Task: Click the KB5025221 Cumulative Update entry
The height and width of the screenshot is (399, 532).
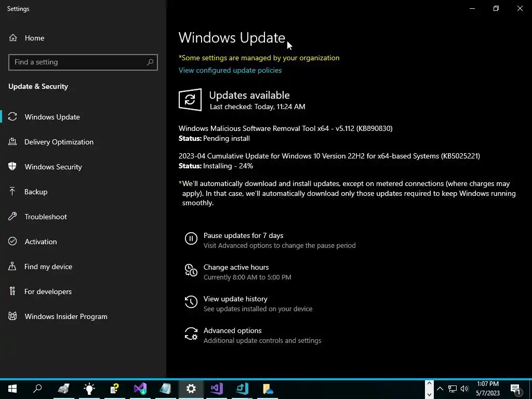Action: pyautogui.click(x=329, y=156)
